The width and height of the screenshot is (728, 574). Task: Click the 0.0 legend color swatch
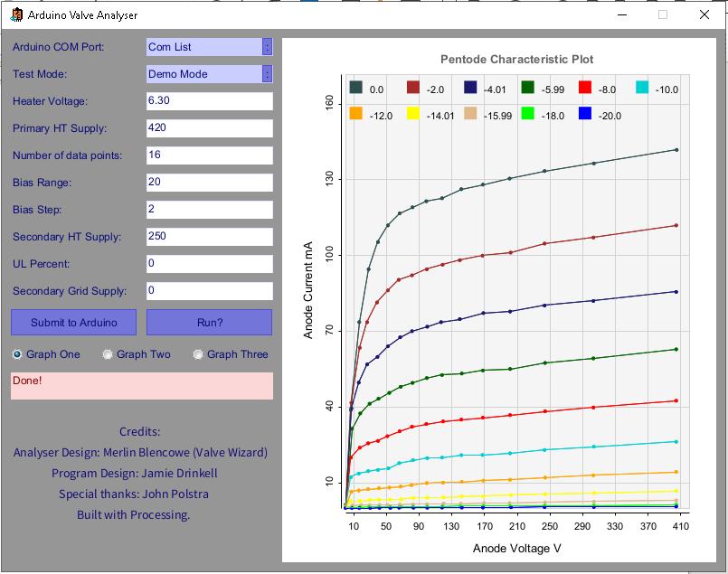click(355, 89)
